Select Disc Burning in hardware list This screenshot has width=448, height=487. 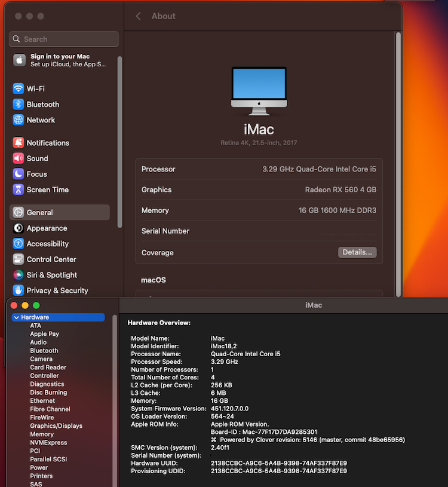[48, 393]
